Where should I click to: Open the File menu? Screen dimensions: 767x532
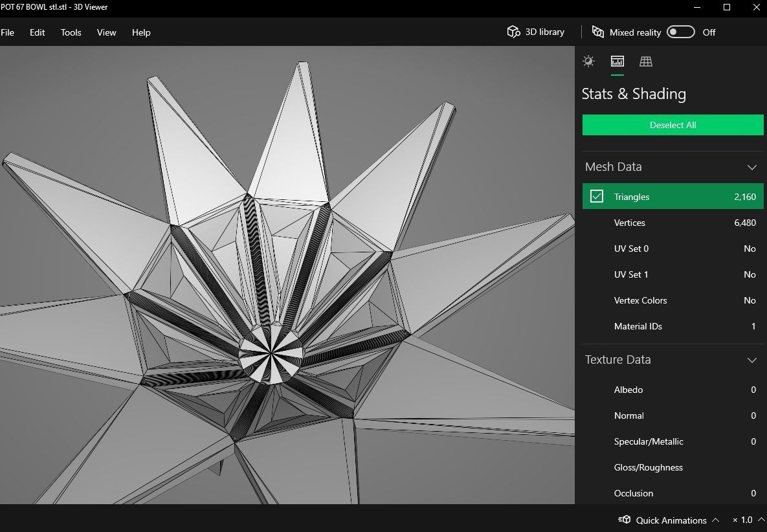click(7, 32)
